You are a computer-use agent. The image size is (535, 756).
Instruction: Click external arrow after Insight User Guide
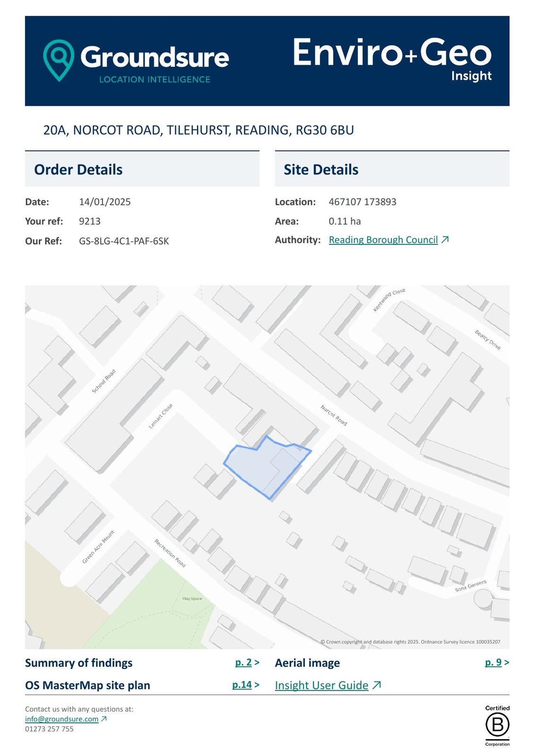tap(377, 685)
